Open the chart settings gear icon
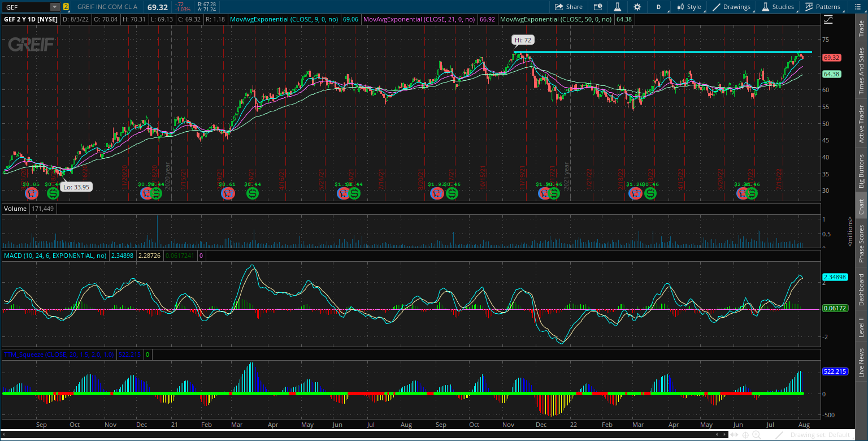 (x=637, y=7)
